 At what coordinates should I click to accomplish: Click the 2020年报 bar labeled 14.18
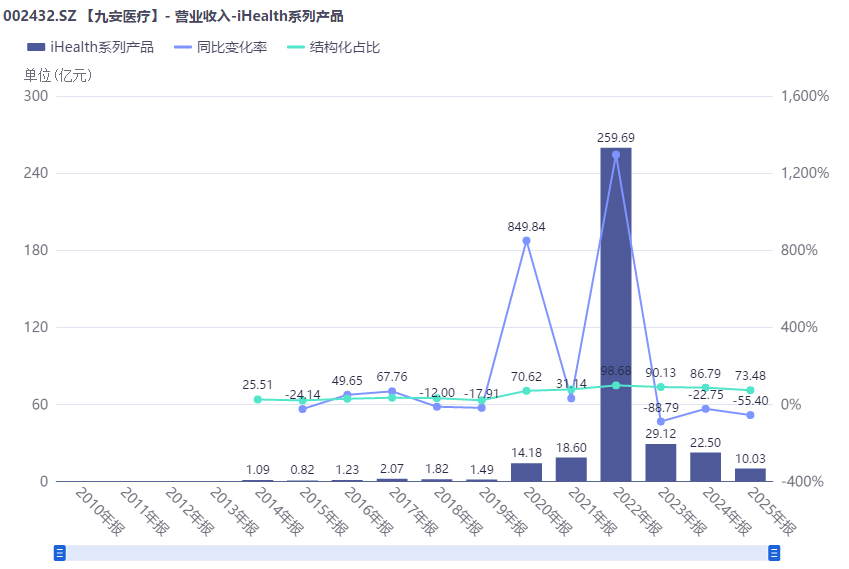click(x=526, y=472)
